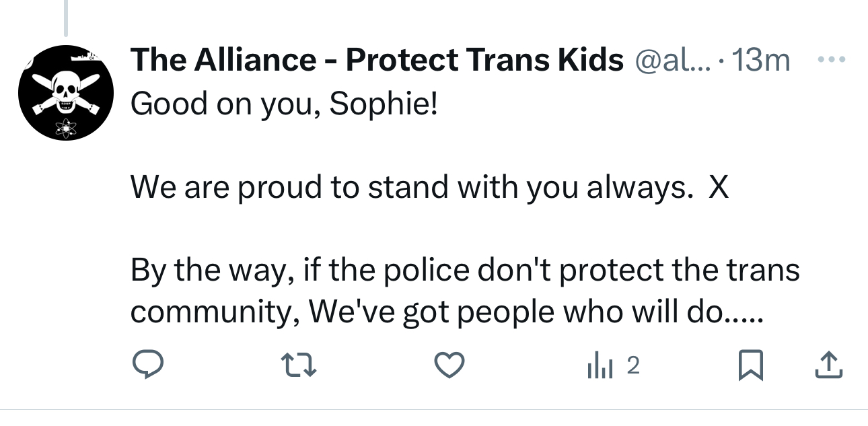868x426 pixels.
Task: Open The Alliance - Protect Trans Kids profile name
Action: pyautogui.click(x=377, y=61)
